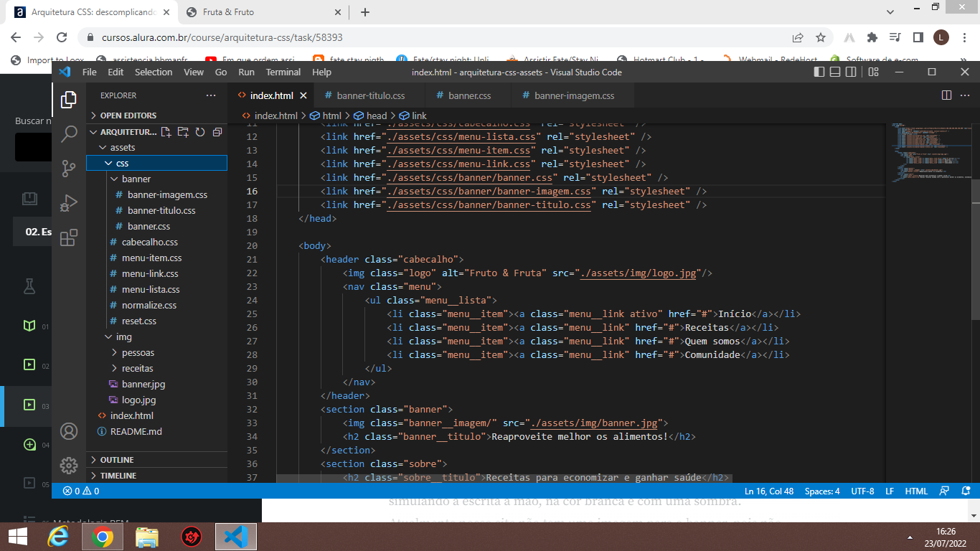Open Chrome side panel icon
The width and height of the screenshot is (980, 551).
click(918, 37)
